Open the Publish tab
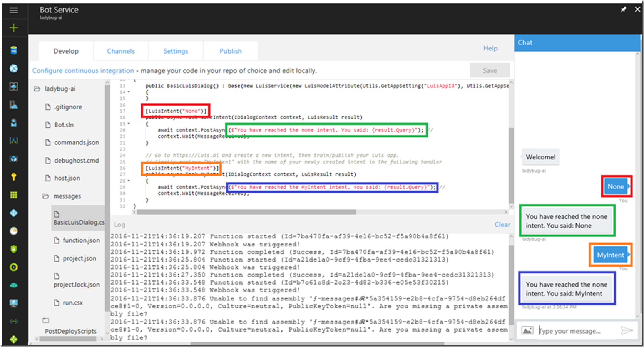This screenshot has height=347, width=644. 231,51
